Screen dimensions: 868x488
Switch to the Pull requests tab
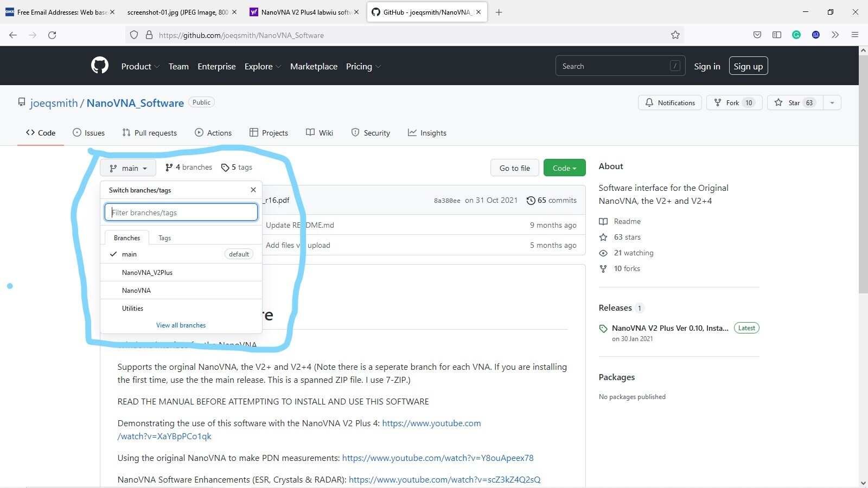150,133
